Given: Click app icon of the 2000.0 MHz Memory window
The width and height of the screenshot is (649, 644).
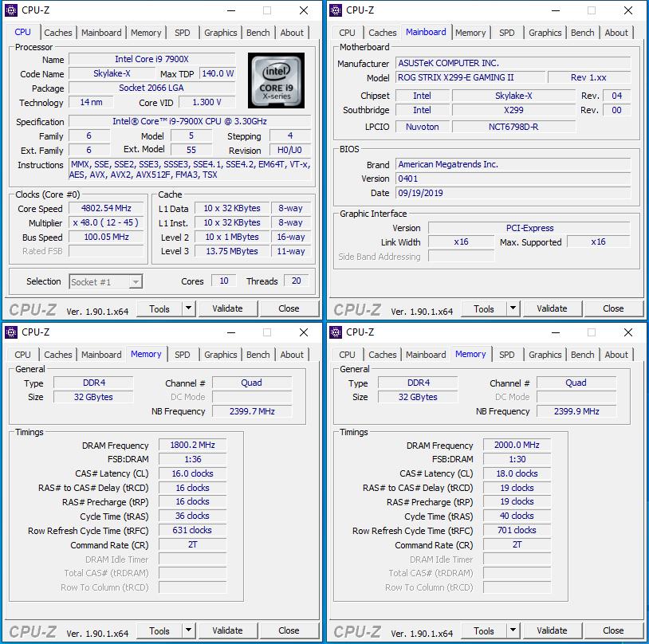Looking at the screenshot, I should (x=335, y=332).
